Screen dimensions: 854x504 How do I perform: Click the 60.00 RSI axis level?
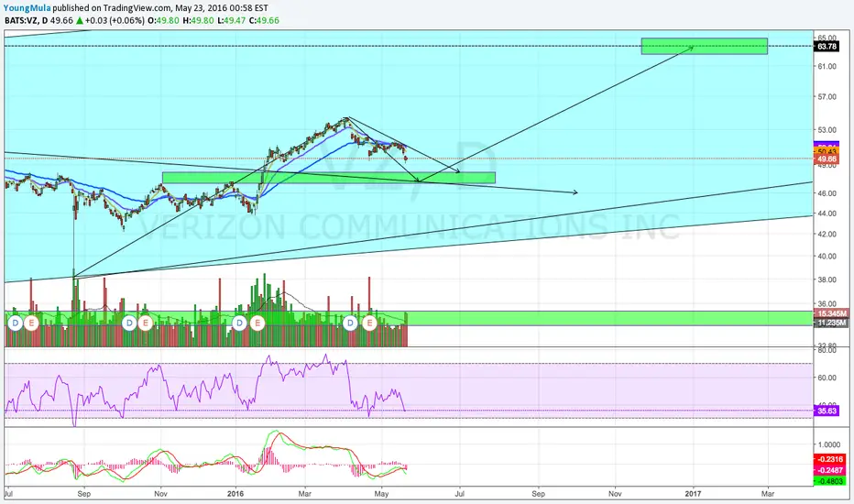(x=827, y=378)
